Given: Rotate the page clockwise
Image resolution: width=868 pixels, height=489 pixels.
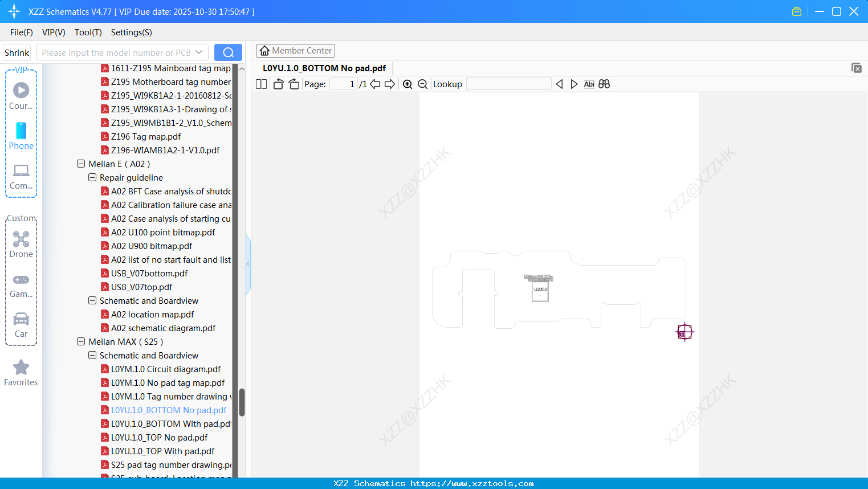Looking at the screenshot, I should pyautogui.click(x=293, y=83).
